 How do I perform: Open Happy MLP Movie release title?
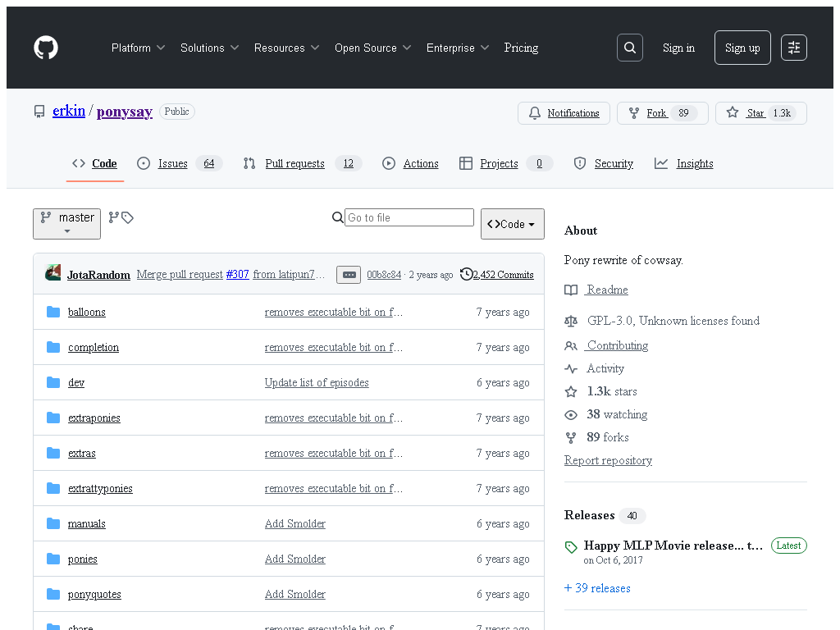pos(673,546)
